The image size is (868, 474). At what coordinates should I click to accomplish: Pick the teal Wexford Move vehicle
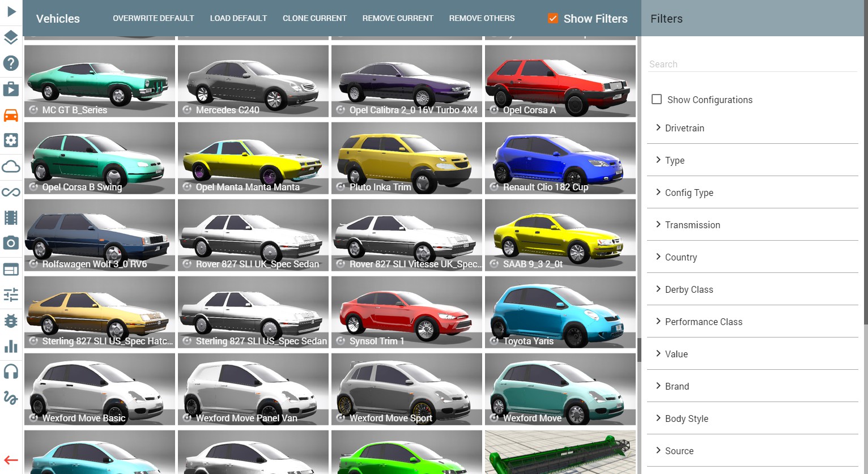point(560,389)
